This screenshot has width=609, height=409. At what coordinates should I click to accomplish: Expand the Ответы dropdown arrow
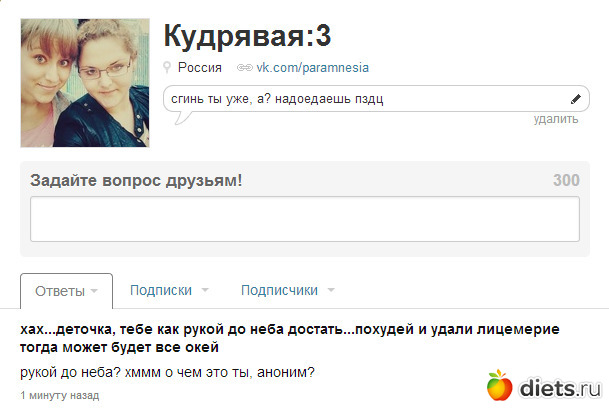[x=94, y=291]
